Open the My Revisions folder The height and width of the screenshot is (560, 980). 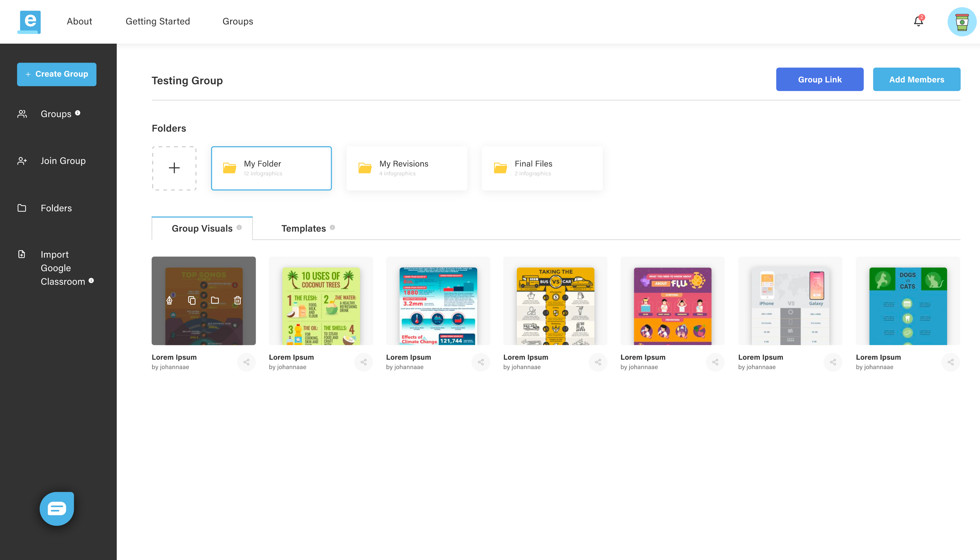coord(406,168)
